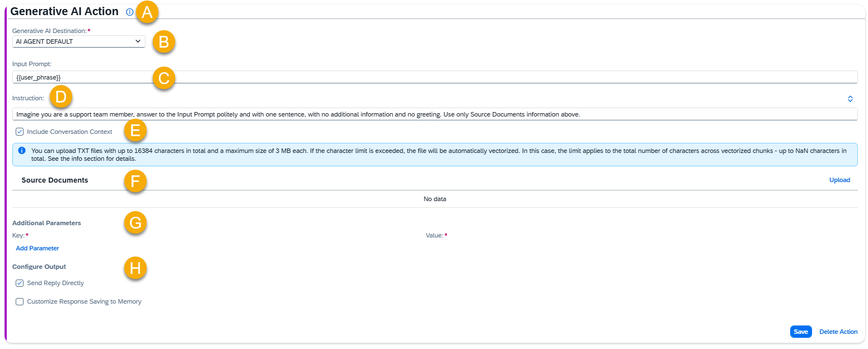Click the info icon beside Generative AI Action
The height and width of the screenshot is (349, 868).
130,12
